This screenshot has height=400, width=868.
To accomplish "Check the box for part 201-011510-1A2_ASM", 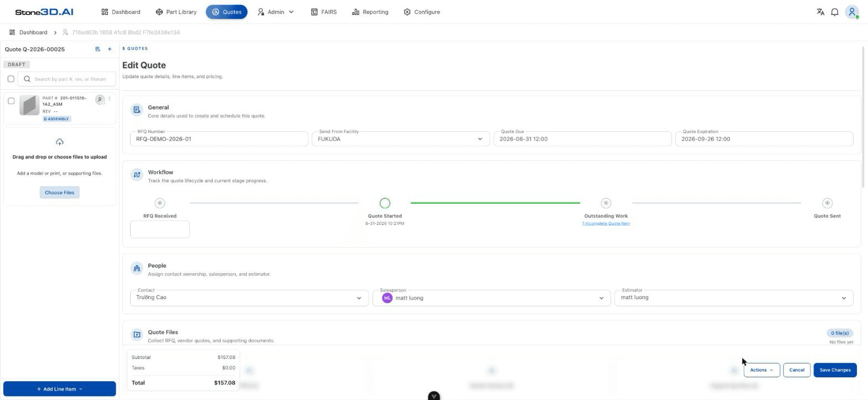I will point(11,101).
